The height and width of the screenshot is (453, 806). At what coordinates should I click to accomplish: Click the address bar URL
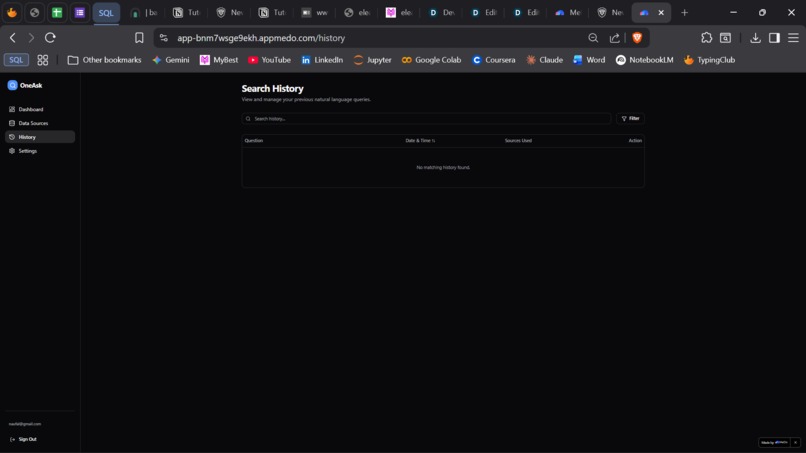click(261, 38)
